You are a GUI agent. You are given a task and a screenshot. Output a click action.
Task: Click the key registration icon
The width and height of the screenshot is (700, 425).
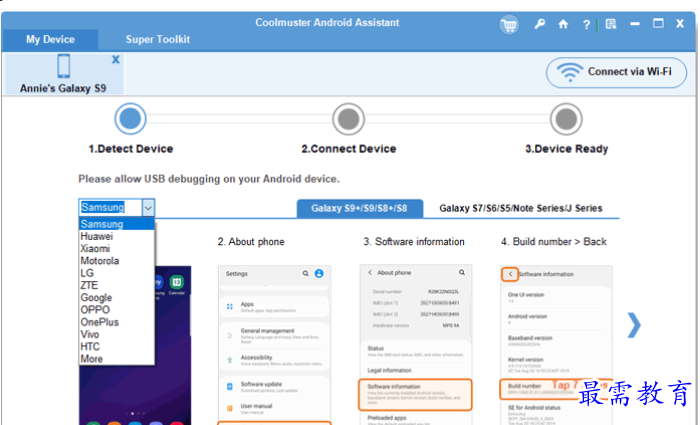(539, 24)
